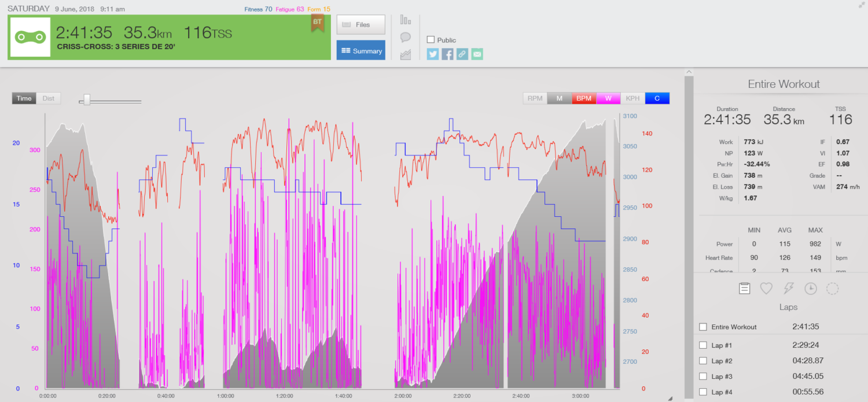Copy the workout share link icon
This screenshot has width=868, height=402.
point(462,54)
